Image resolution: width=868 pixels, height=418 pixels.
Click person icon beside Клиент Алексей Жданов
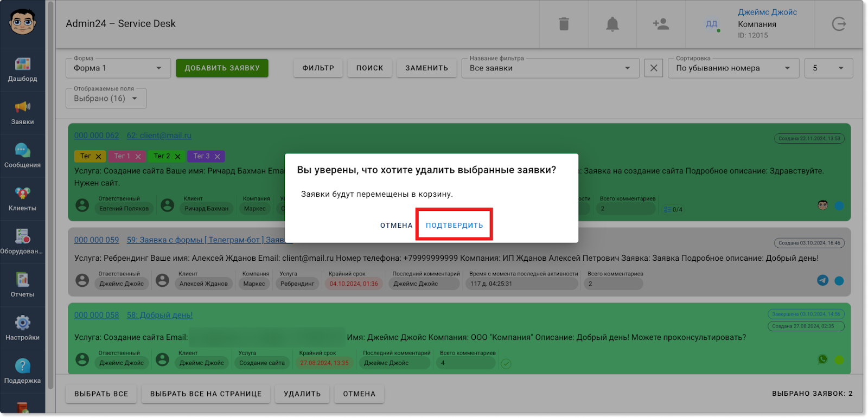(x=162, y=280)
